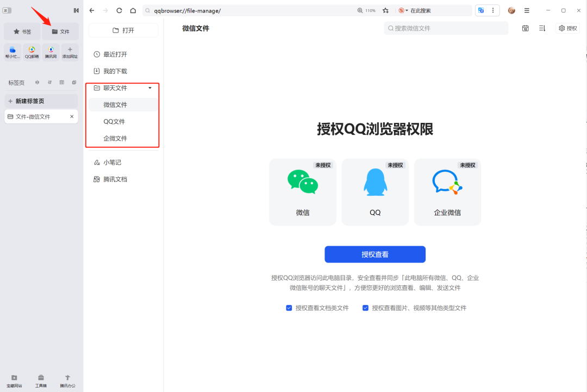
Task: Click the translate extension icon
Action: [481, 10]
